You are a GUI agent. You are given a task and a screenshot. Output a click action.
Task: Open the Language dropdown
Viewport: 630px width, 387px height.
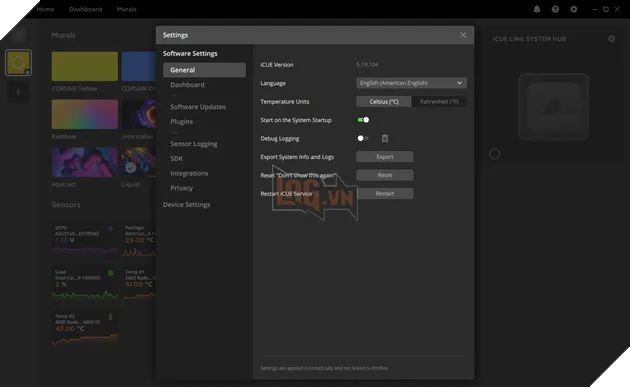click(x=411, y=83)
